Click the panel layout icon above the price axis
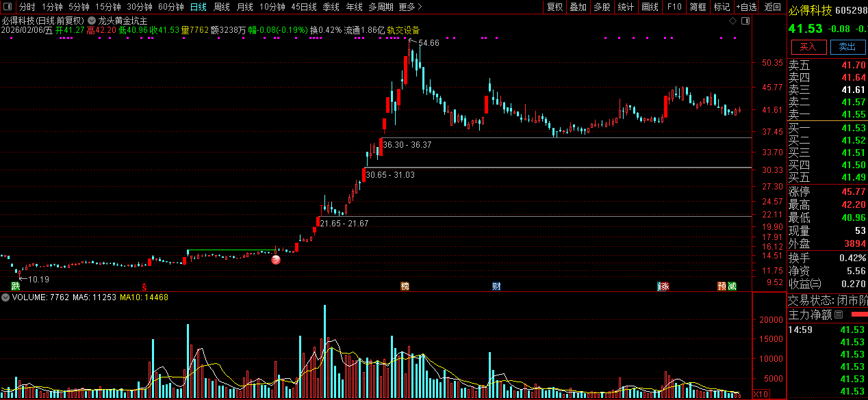 [746, 21]
